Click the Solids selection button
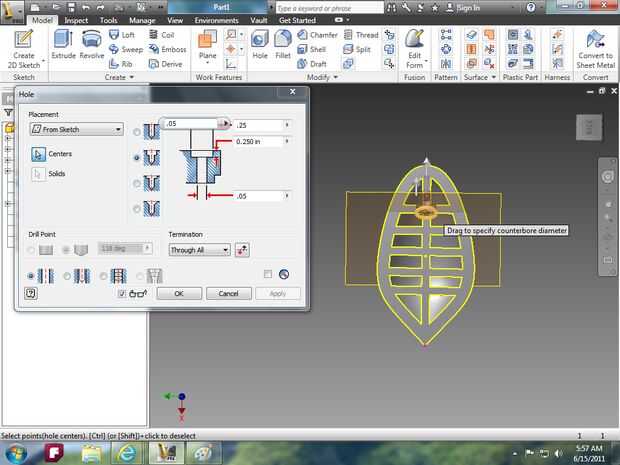Screen dimensions: 620x465 (x=38, y=174)
